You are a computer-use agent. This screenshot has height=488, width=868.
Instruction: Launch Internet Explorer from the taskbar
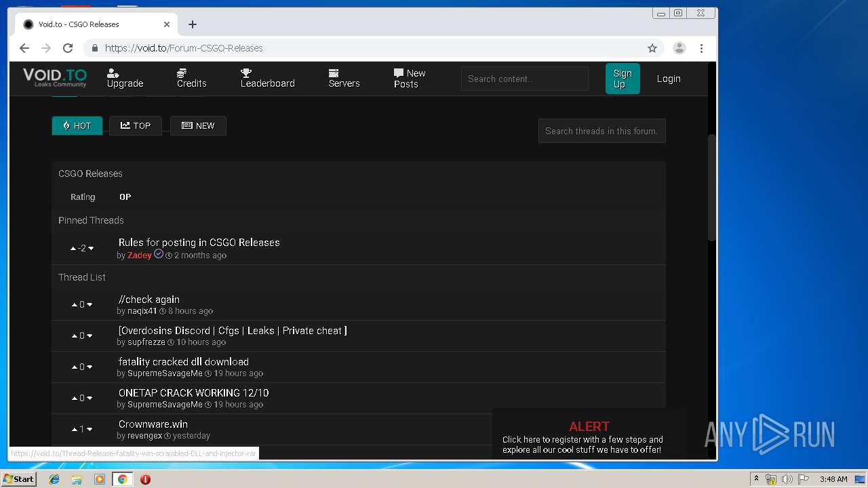54,479
